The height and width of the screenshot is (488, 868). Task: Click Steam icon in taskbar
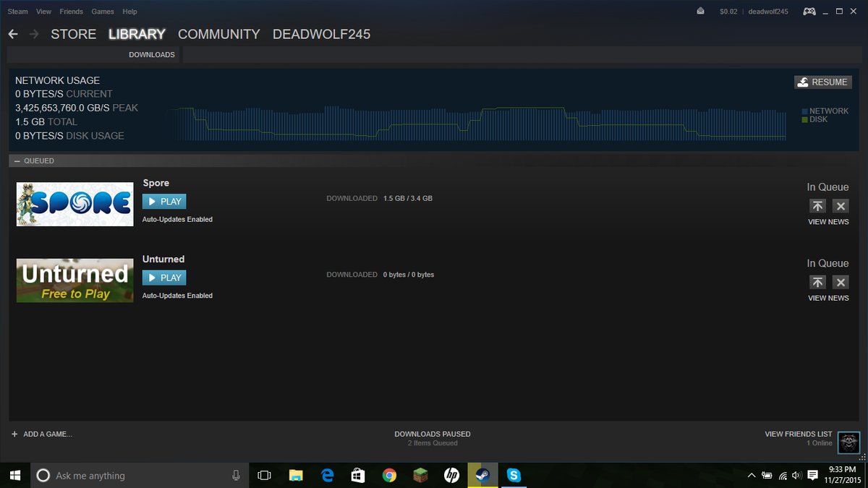(x=482, y=475)
